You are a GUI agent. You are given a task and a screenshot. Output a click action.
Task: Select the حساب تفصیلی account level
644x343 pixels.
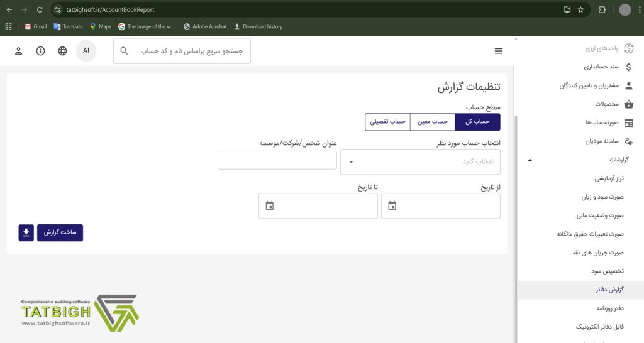point(387,122)
